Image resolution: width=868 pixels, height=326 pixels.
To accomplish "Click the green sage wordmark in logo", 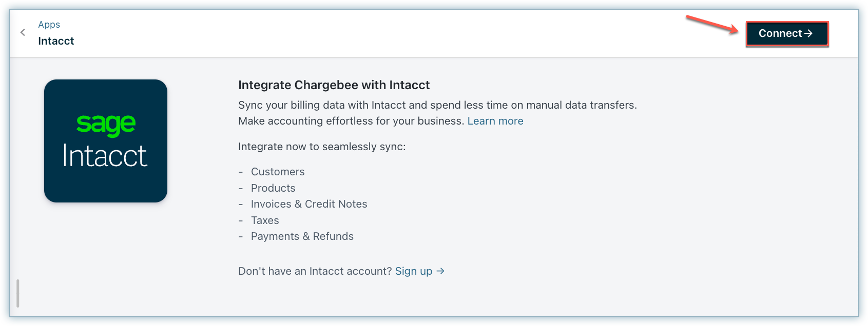I will coord(106,125).
